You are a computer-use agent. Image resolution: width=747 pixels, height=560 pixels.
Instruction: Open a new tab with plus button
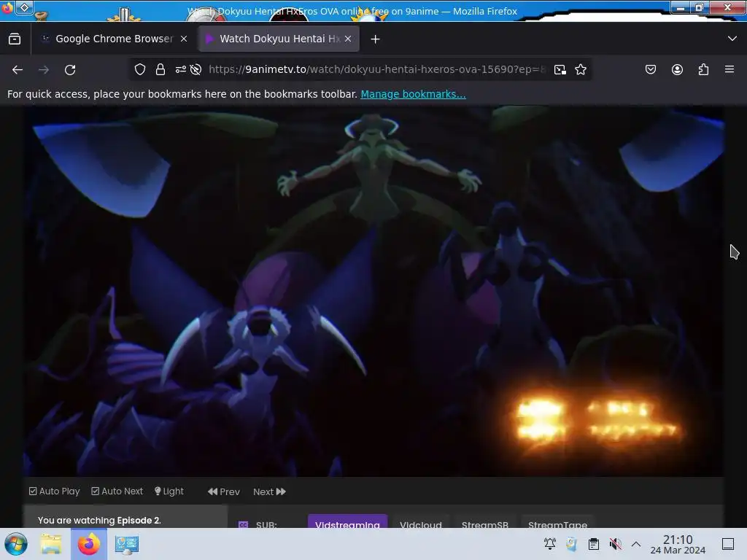point(376,39)
